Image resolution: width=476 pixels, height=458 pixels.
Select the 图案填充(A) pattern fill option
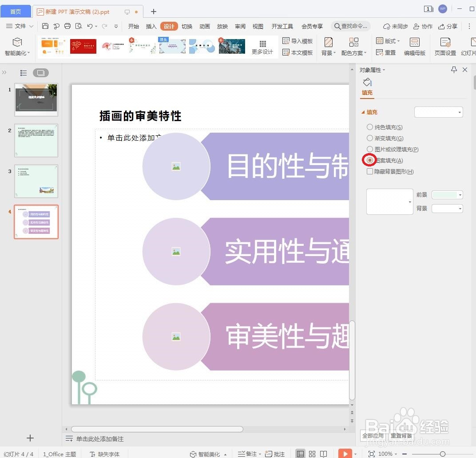[x=369, y=160]
